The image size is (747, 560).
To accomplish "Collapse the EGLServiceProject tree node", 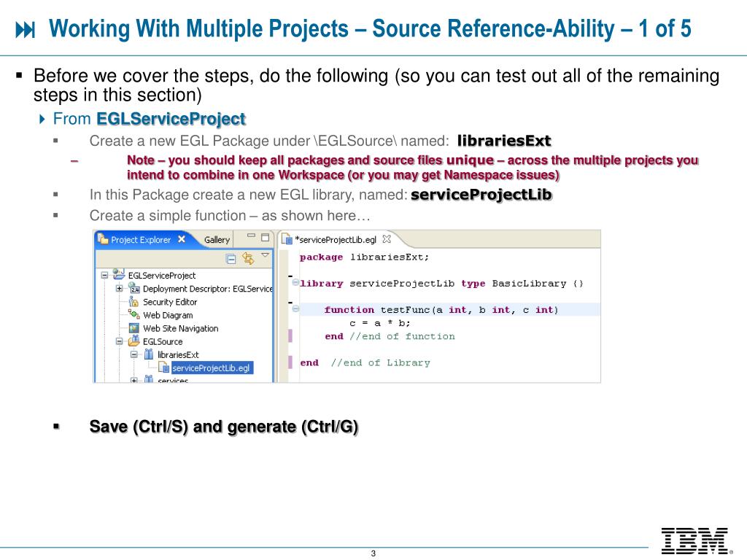I will click(105, 276).
